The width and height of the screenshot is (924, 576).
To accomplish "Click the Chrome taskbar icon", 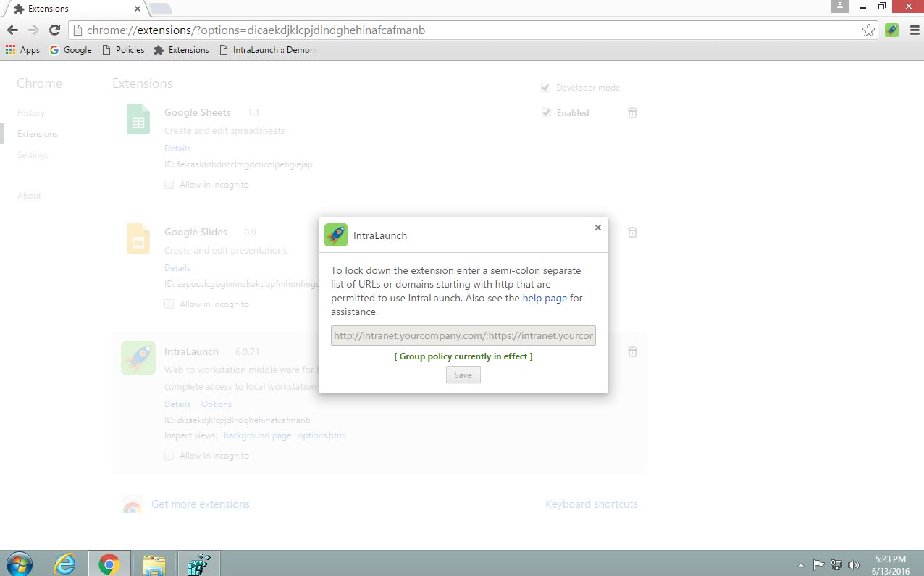I will pos(109,564).
